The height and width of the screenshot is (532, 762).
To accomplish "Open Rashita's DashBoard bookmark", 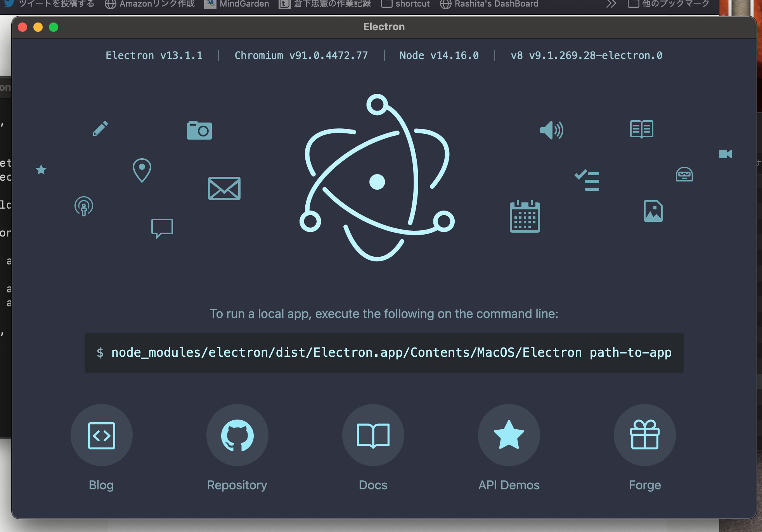I will tap(489, 4).
